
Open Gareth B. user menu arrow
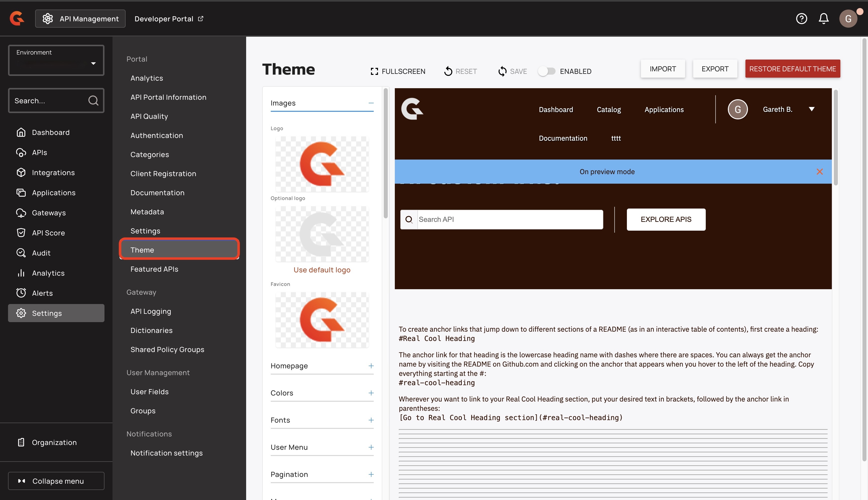811,109
